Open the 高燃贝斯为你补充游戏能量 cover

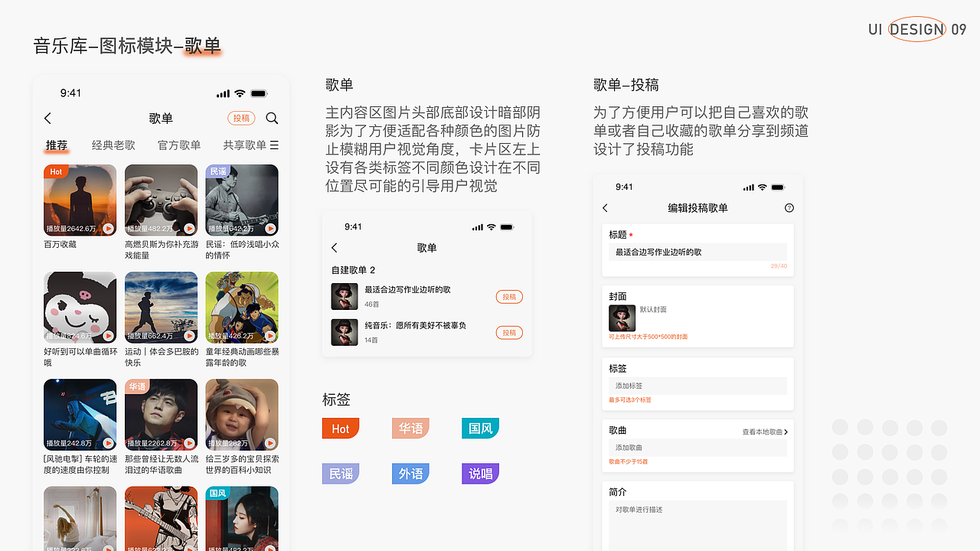tap(161, 200)
